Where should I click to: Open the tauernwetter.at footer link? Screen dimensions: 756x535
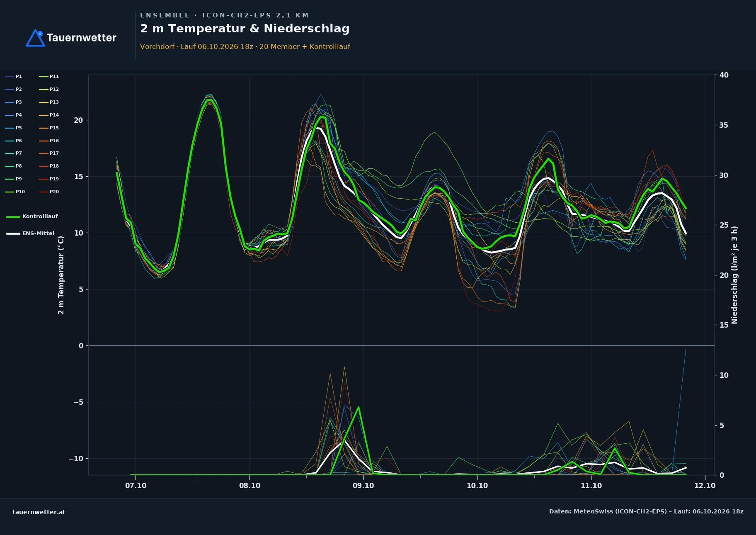(39, 512)
